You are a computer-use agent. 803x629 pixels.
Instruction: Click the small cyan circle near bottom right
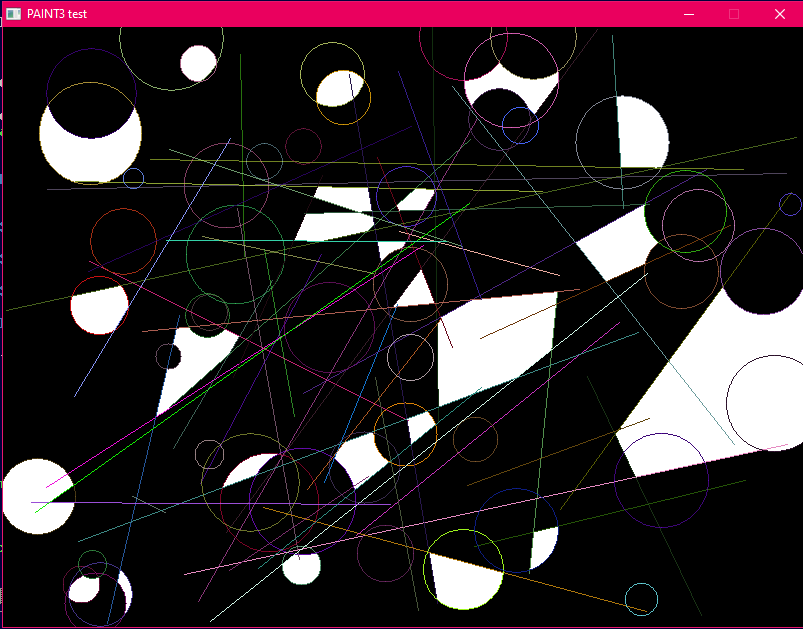(641, 599)
